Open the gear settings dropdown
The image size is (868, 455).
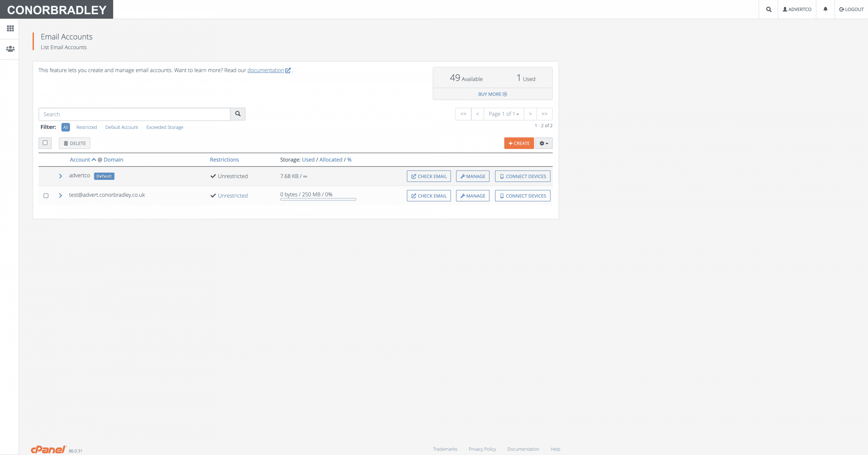(544, 143)
